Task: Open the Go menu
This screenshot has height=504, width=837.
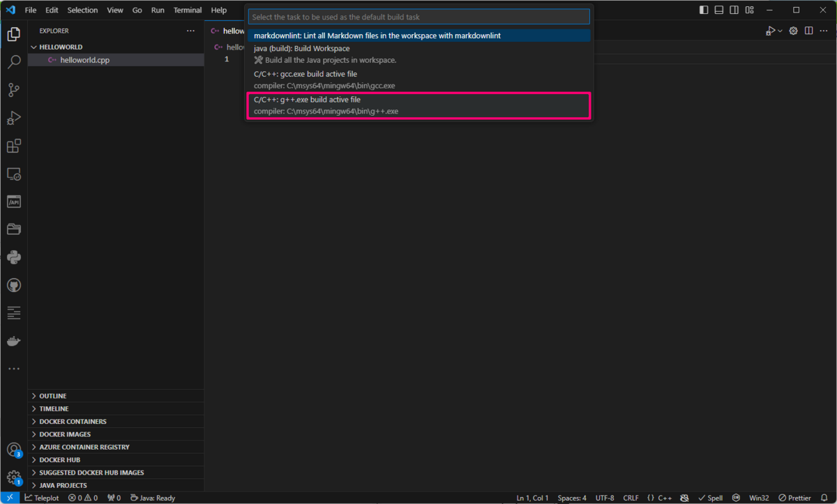Action: click(137, 10)
